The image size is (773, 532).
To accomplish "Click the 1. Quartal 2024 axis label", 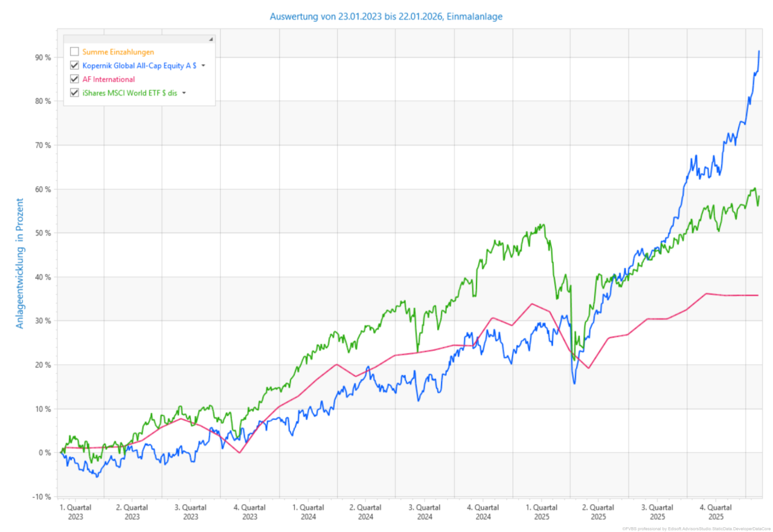I will point(308,512).
